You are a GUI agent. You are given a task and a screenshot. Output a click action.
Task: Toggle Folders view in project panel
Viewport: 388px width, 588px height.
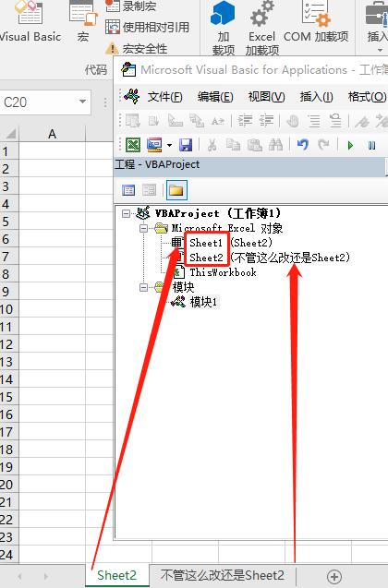point(176,190)
